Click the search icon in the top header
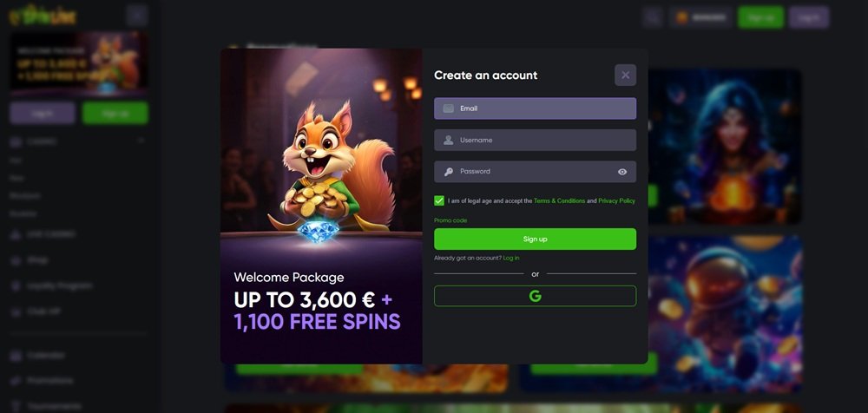This screenshot has height=413, width=868. pyautogui.click(x=654, y=17)
